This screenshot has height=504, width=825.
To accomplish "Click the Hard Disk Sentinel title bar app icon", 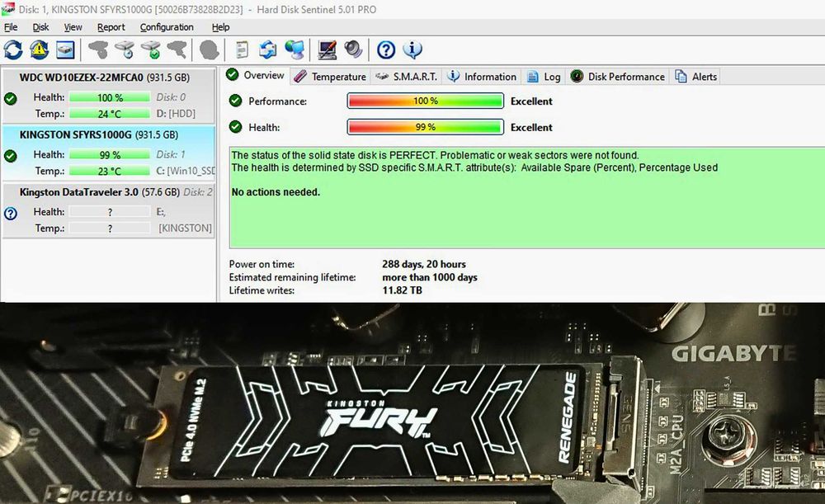I will pyautogui.click(x=8, y=9).
